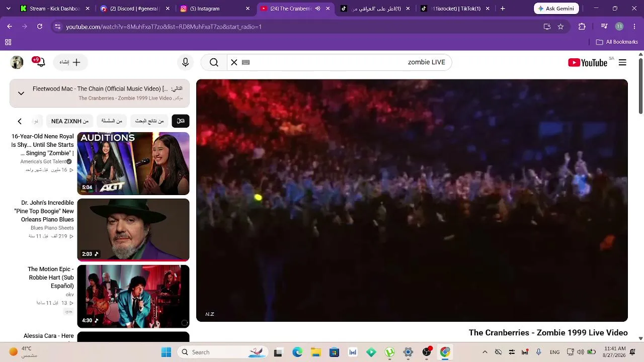Open the browser extensions puzzle icon
The width and height of the screenshot is (644, 362).
coord(582,27)
